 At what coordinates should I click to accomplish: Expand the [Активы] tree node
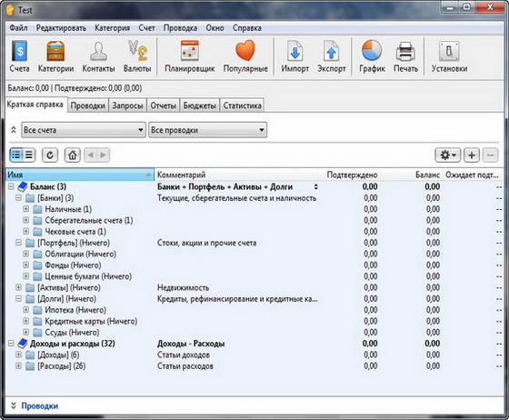click(18, 287)
